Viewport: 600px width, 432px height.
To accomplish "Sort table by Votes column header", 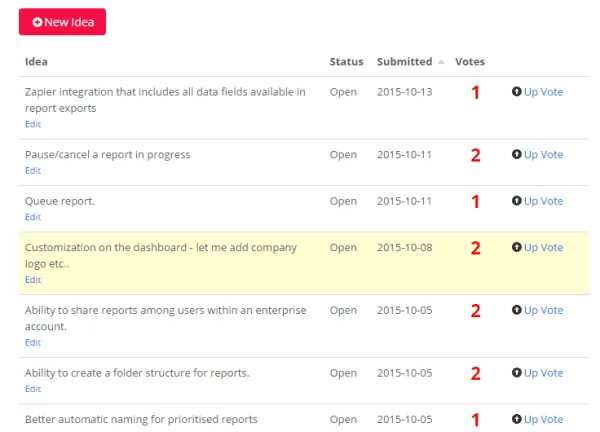I will click(x=469, y=62).
